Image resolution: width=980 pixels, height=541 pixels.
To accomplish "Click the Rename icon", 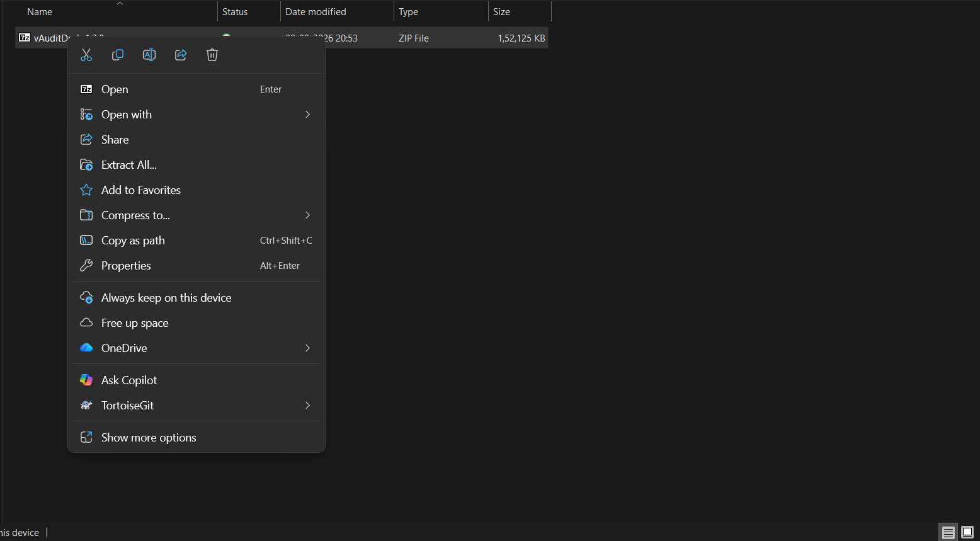I will point(149,55).
